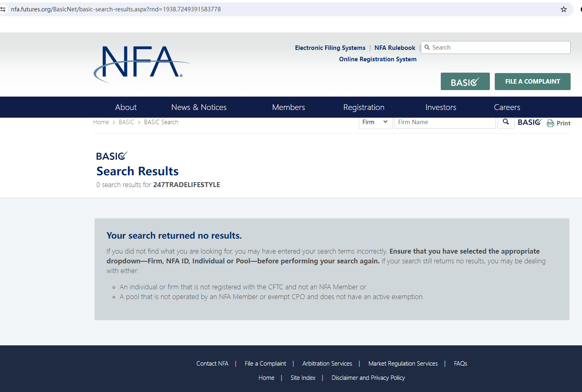Screen dimensions: 582x392
Task: Bookmark this page with the star icon
Action: click(x=563, y=9)
